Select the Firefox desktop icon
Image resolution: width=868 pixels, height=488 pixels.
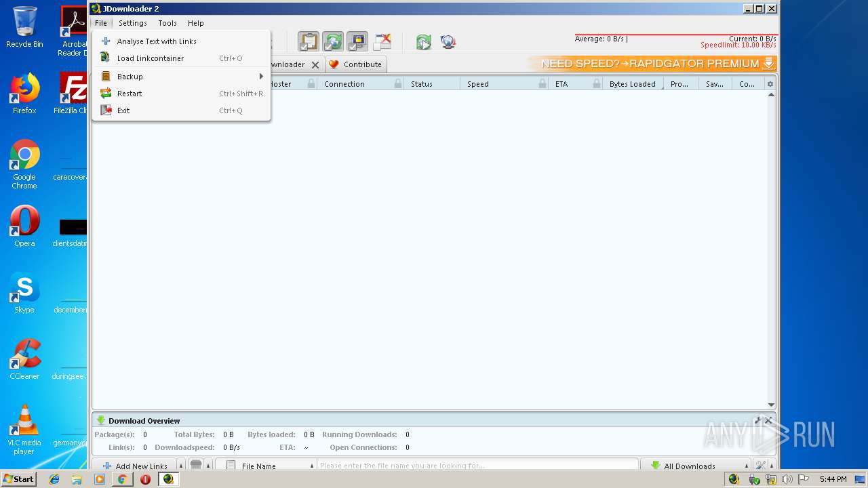[x=24, y=94]
